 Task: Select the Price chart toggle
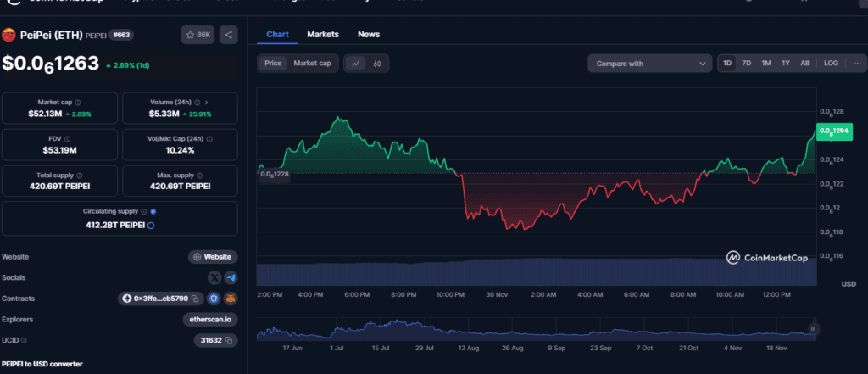[273, 63]
